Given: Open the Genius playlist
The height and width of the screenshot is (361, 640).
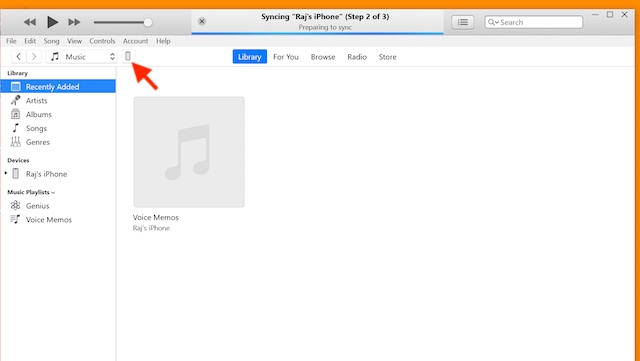Looking at the screenshot, I should coord(58,206).
